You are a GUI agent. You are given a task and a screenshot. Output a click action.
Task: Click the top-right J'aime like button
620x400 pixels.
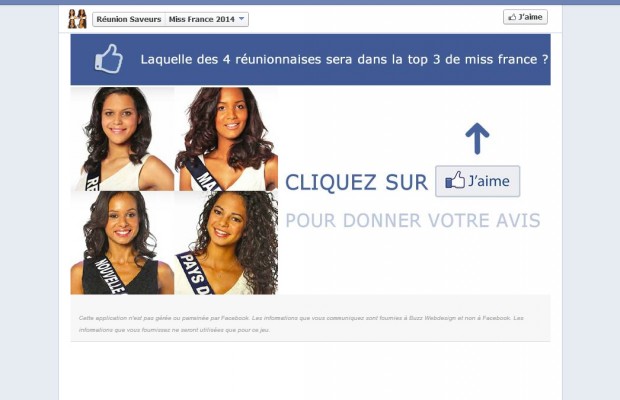pyautogui.click(x=525, y=17)
